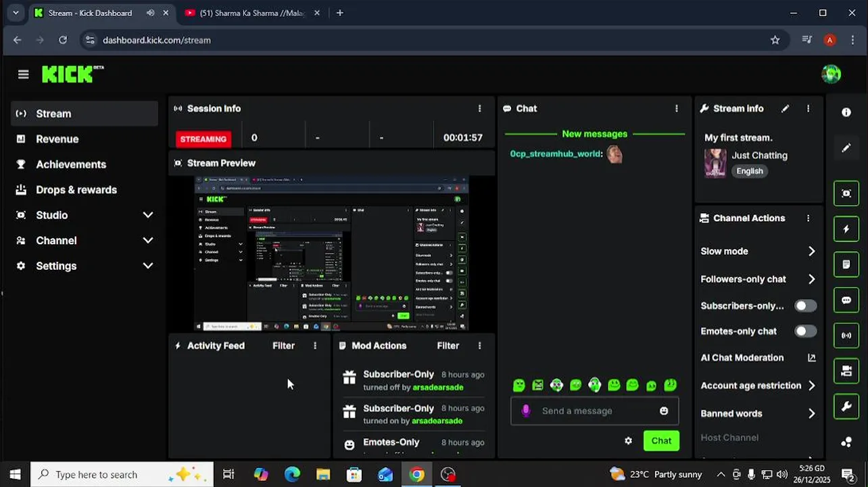Click the Send a message field
This screenshot has height=487, width=868.
pos(594,411)
